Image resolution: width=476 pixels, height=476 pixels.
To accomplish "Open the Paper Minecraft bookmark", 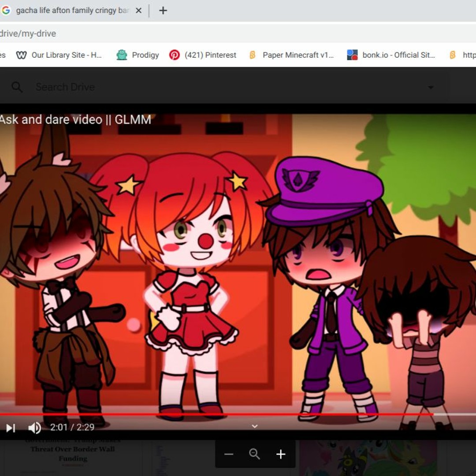I will pos(291,55).
